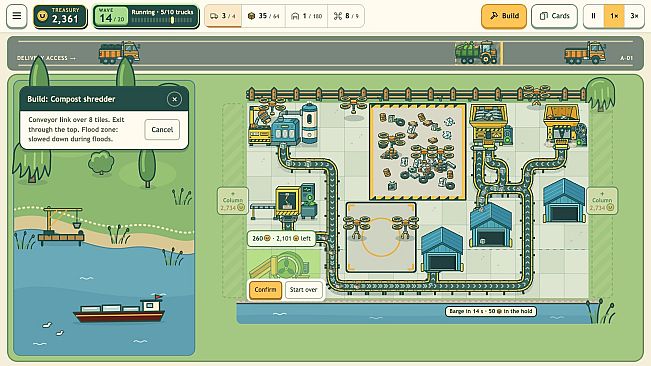Select the drones 8/9 resource tab

(x=346, y=16)
